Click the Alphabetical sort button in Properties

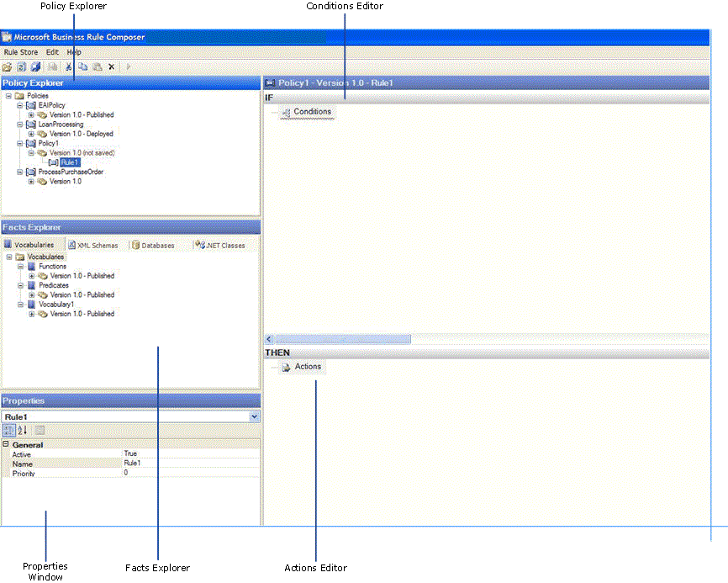(23, 430)
